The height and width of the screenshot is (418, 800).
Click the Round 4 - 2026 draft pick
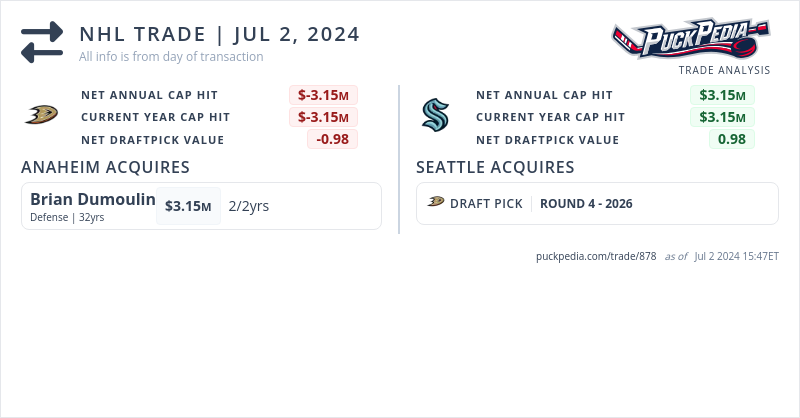[586, 204]
